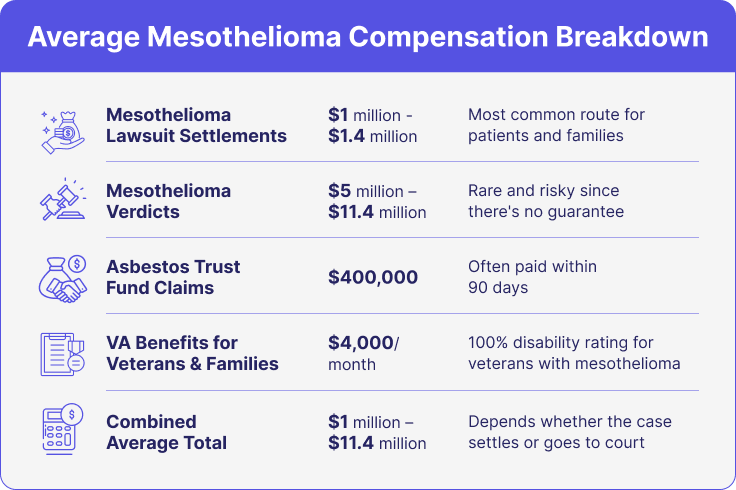Click the Average Mesothelioma Compensation Breakdown title

coord(368,37)
